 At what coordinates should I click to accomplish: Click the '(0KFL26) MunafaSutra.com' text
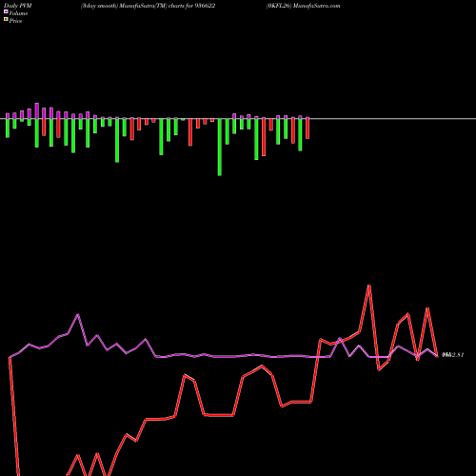point(304,6)
